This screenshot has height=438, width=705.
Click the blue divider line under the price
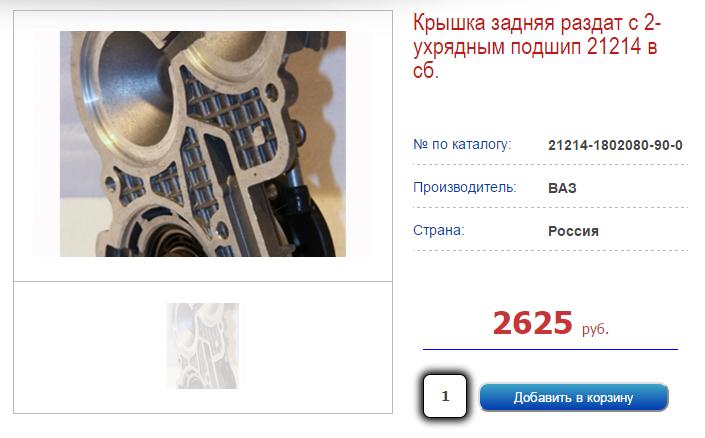(x=550, y=349)
